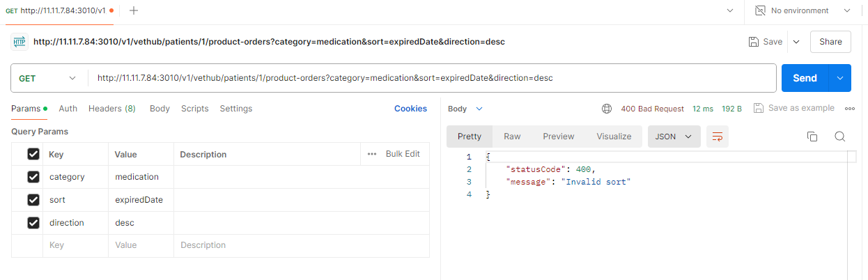Open response more options ellipsis
Image resolution: width=868 pixels, height=280 pixels.
[x=849, y=109]
